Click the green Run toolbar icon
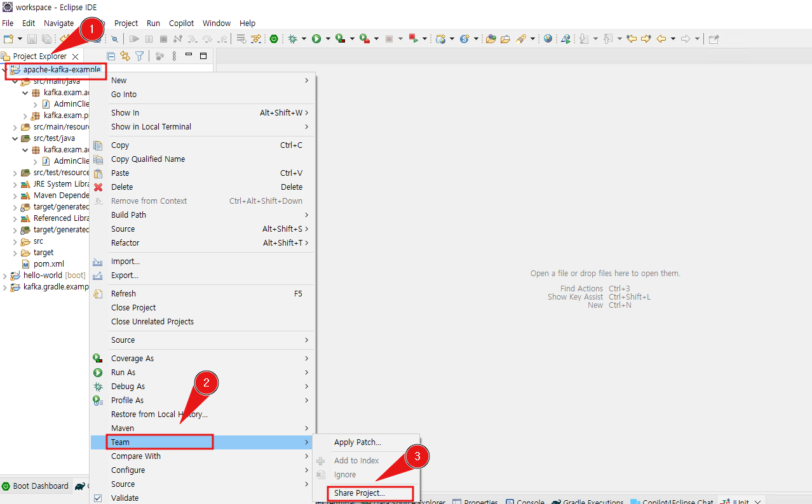 tap(316, 39)
